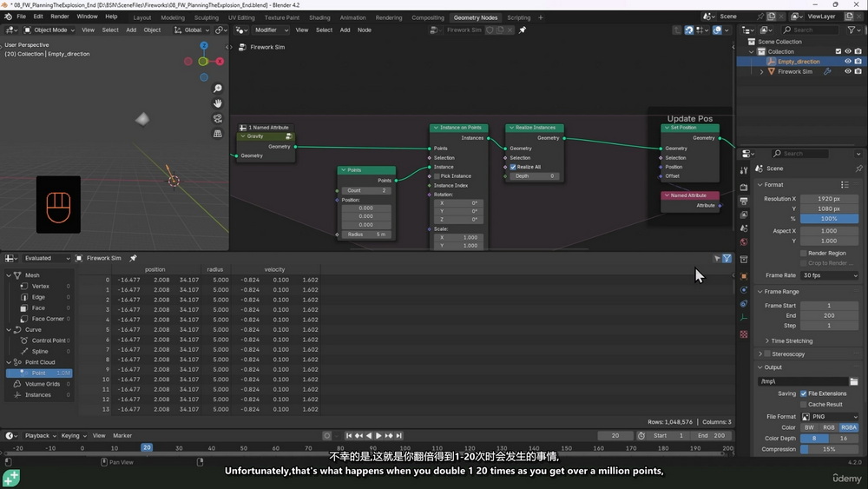Play the animation in reverse
The width and height of the screenshot is (868, 489).
tap(369, 436)
